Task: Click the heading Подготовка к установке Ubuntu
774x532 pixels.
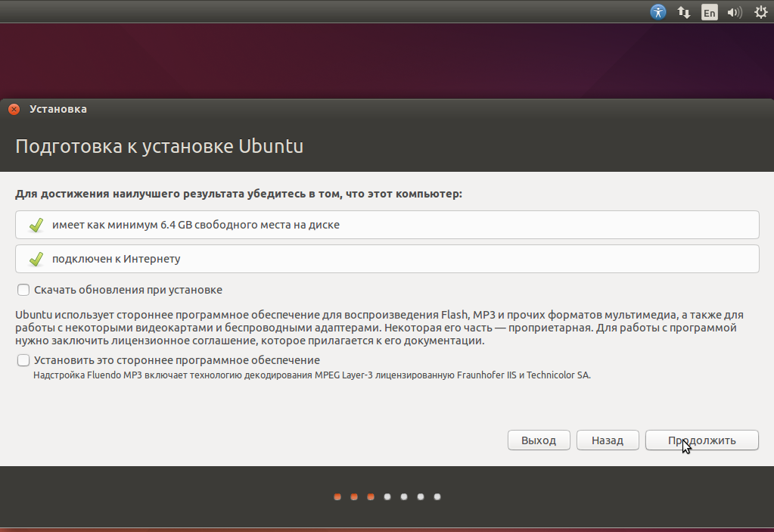Action: point(160,146)
